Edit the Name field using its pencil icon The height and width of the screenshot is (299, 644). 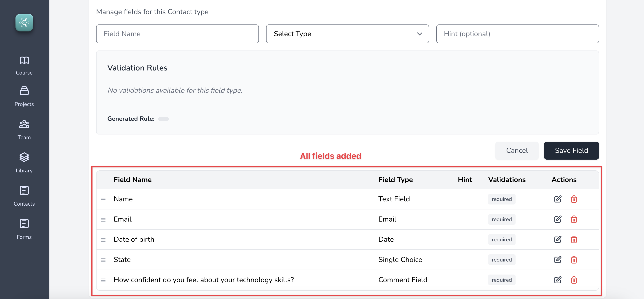[x=558, y=199]
